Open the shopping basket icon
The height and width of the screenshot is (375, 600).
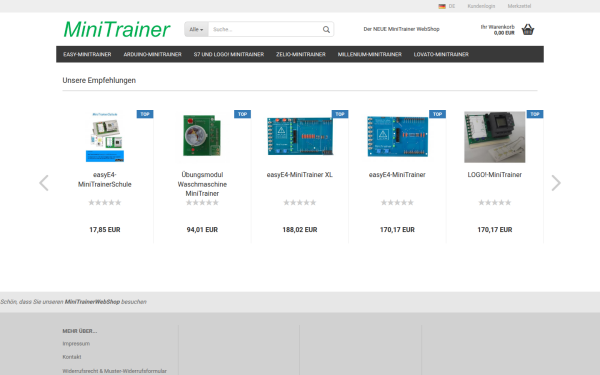[x=528, y=29]
